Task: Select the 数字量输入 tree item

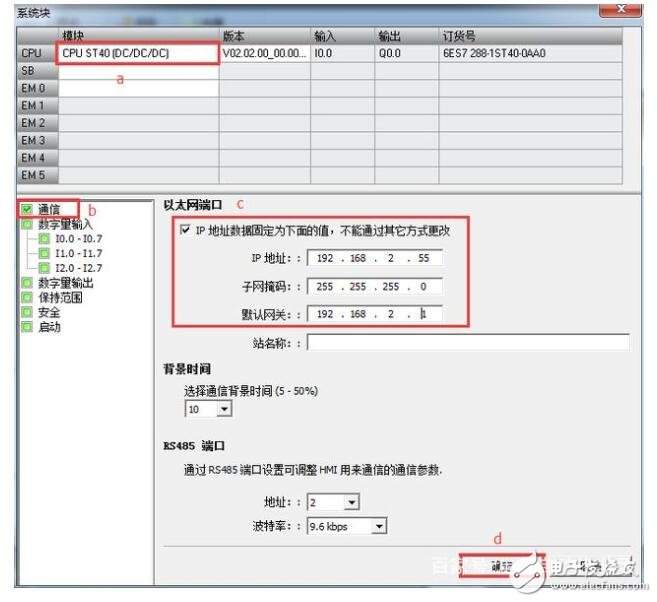Action: click(x=65, y=224)
